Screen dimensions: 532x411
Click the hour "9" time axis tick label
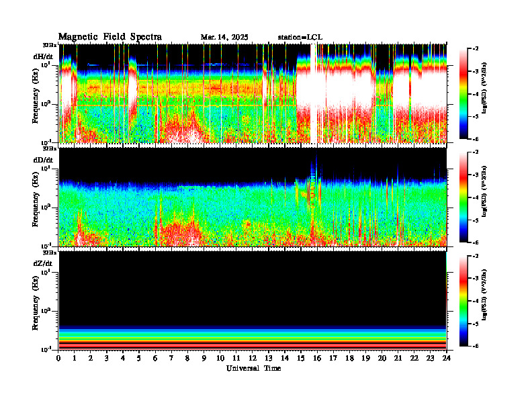point(204,359)
